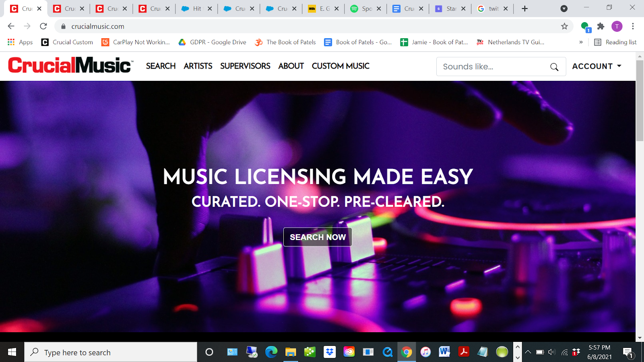
Task: Reload the page with the refresh icon
Action: [43, 26]
